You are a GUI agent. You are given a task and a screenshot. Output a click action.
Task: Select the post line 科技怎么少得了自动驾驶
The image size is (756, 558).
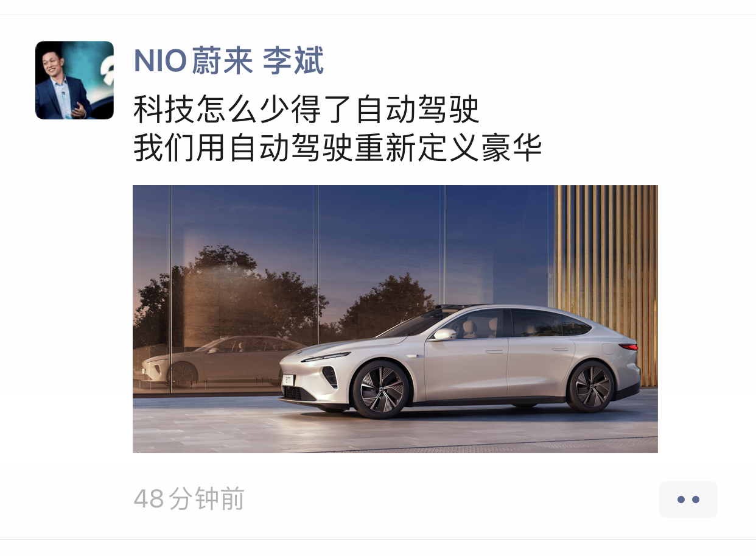pyautogui.click(x=306, y=110)
